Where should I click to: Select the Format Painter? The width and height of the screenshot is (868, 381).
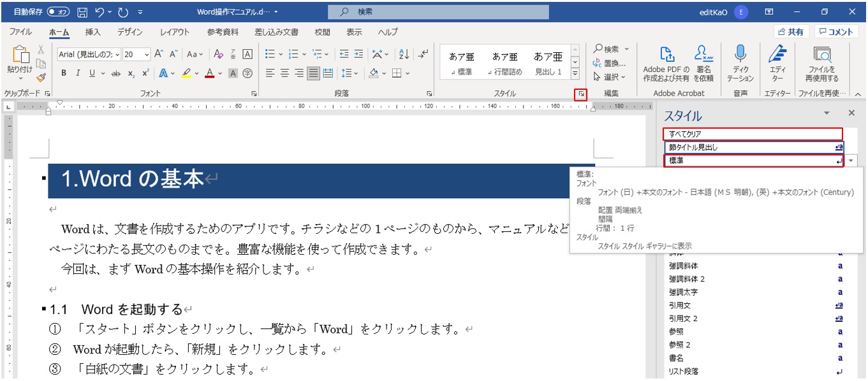pyautogui.click(x=40, y=77)
